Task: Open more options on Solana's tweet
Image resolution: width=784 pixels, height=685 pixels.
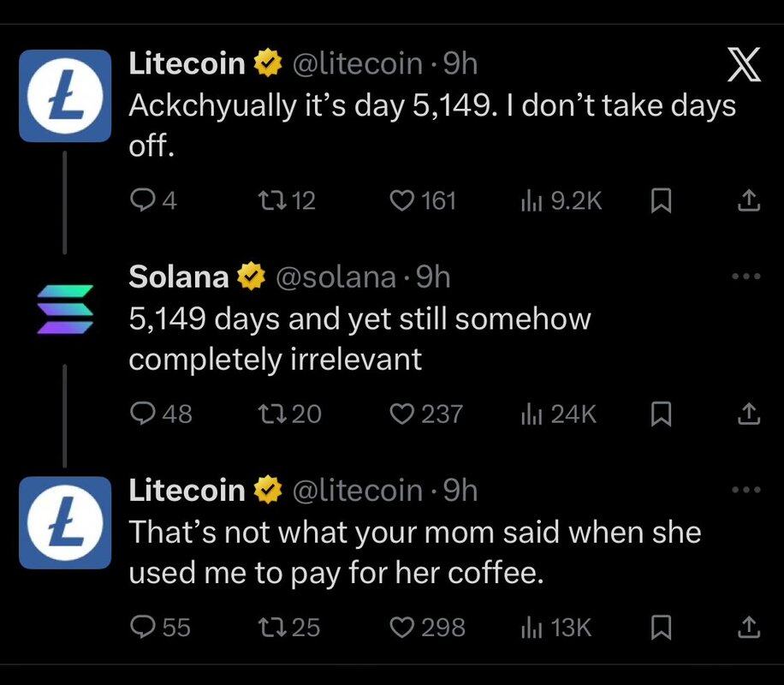Action: click(746, 277)
